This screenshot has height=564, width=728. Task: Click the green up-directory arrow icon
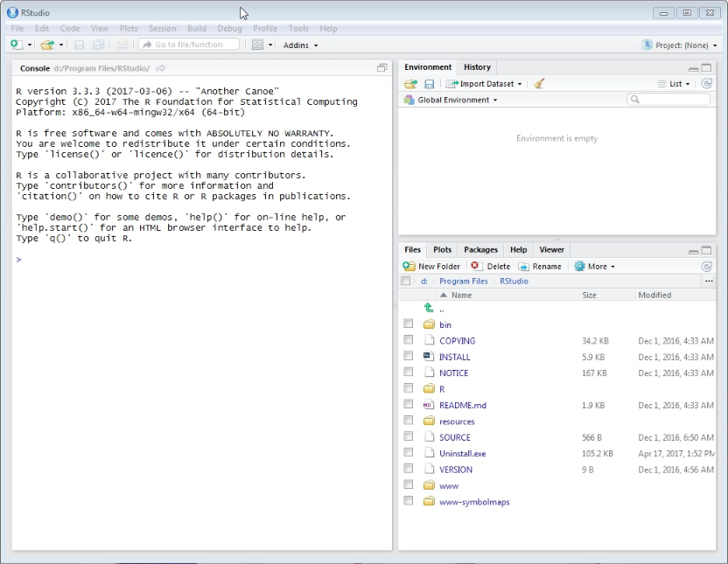click(x=429, y=308)
